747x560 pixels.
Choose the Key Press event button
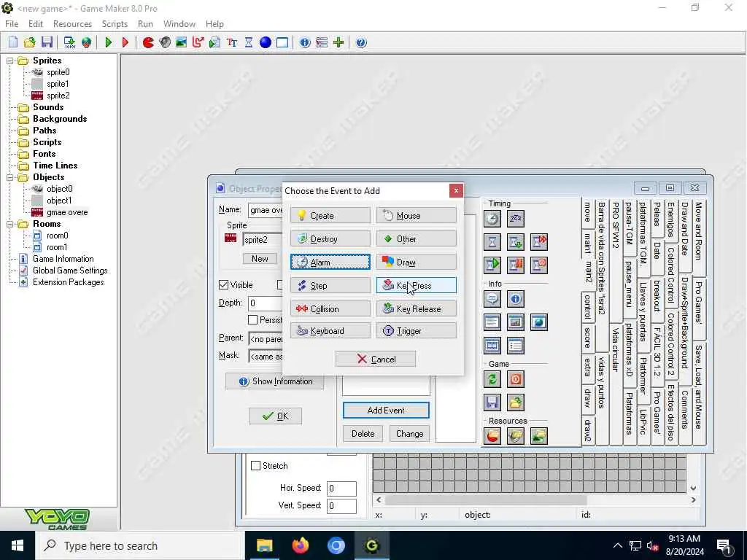417,285
